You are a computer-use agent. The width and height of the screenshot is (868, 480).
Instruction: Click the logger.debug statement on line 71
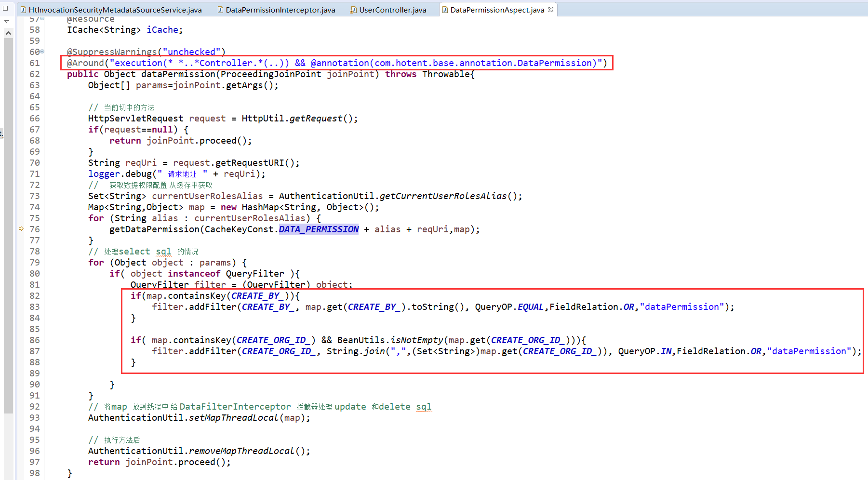[x=176, y=173]
